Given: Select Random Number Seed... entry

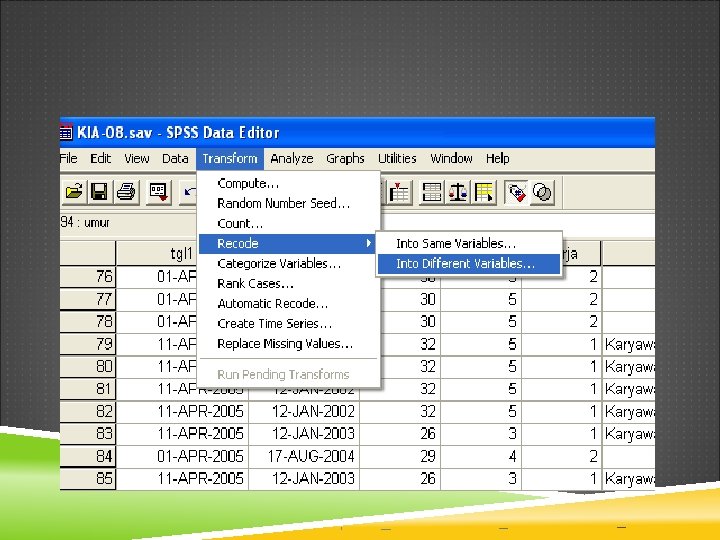Looking at the screenshot, I should coord(288,203).
